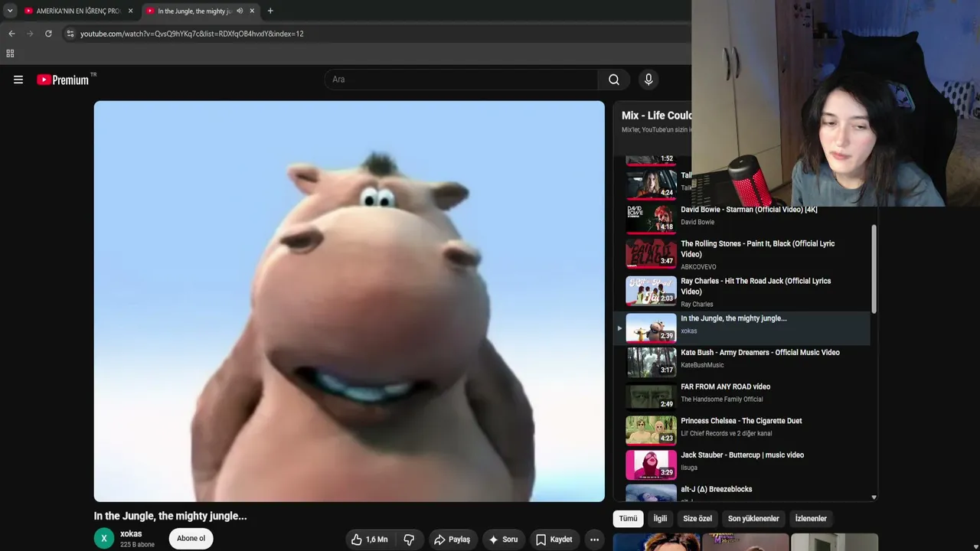The width and height of the screenshot is (980, 551).
Task: Click the magnifier search button
Action: [614, 80]
